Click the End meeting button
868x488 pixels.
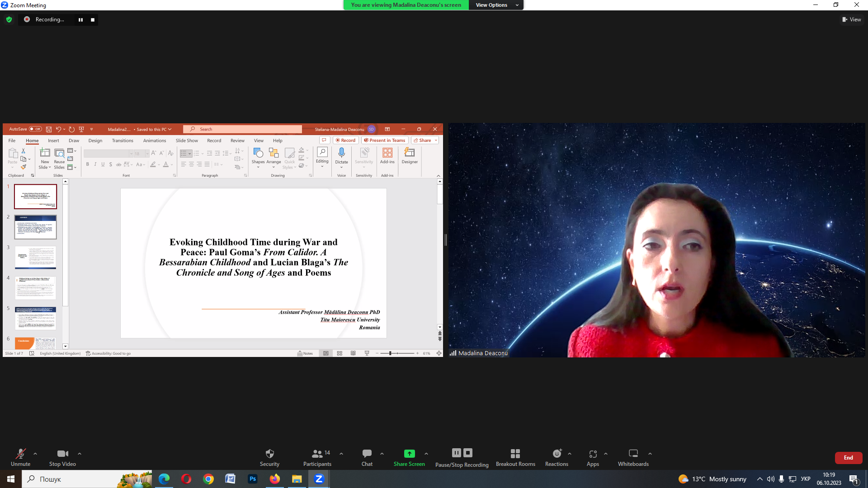(x=848, y=457)
